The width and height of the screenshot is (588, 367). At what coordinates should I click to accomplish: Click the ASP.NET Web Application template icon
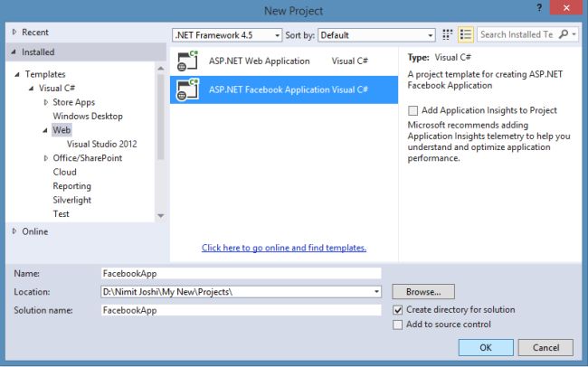(x=187, y=61)
